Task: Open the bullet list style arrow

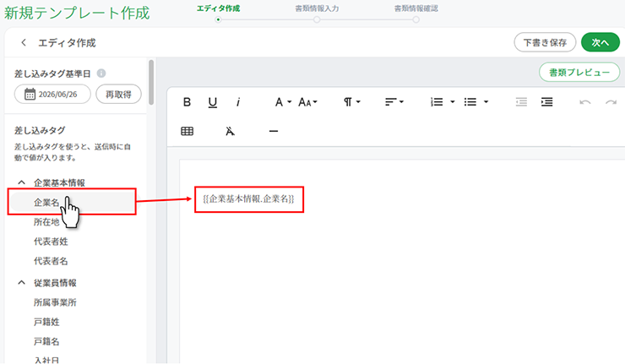Action: tap(486, 102)
